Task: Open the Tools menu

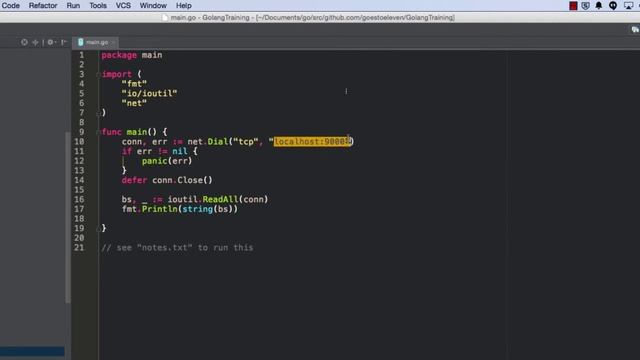Action: (x=98, y=6)
